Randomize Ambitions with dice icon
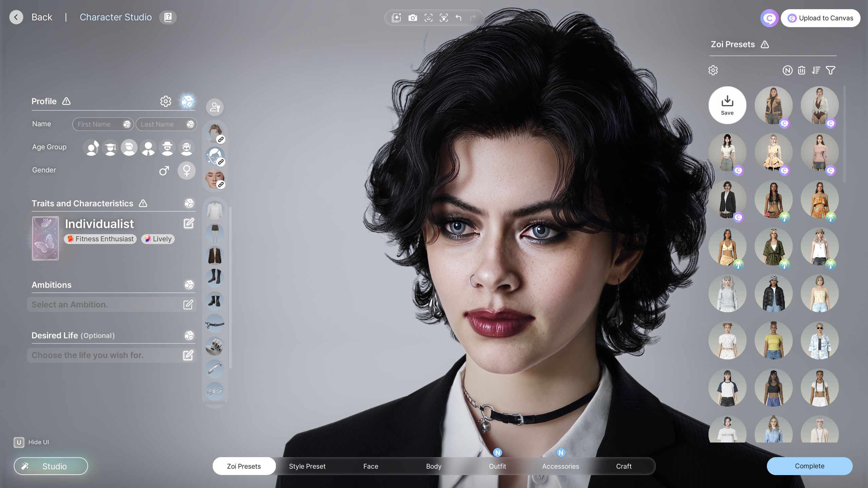The height and width of the screenshot is (488, 868). 189,285
